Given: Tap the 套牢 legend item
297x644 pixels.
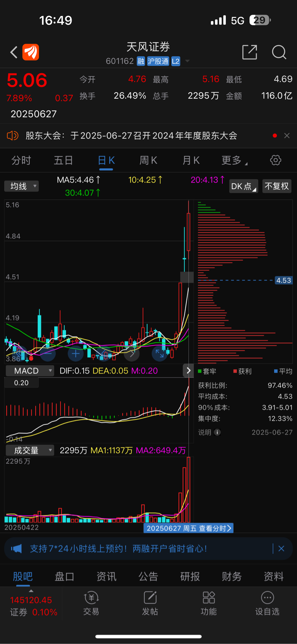Looking at the screenshot, I should 207,371.
